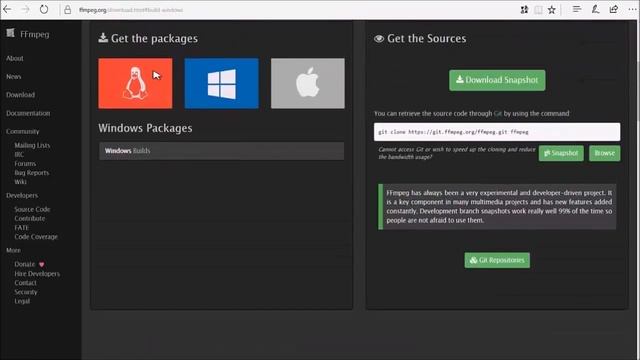Viewport: 640px width, 360px height.
Task: Click More in the sidebar
Action: 13,250
